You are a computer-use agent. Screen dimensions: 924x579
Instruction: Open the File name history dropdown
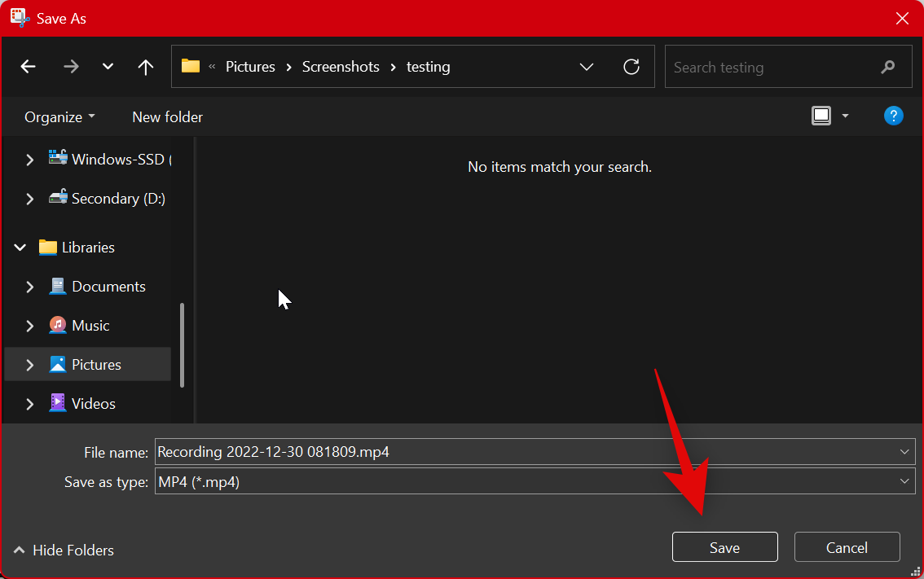pos(904,451)
